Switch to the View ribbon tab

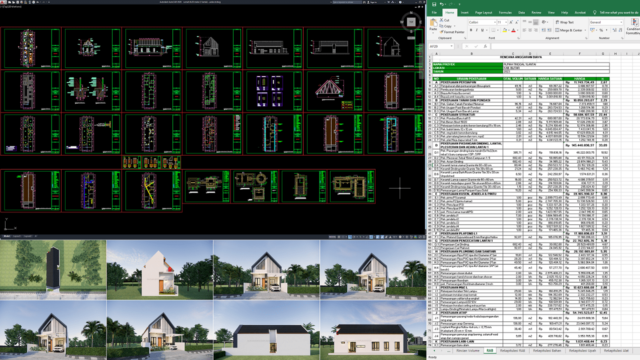[x=551, y=13]
